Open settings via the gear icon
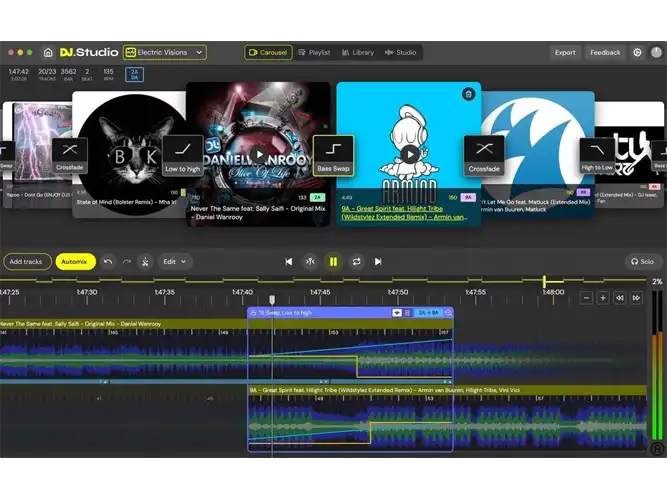The height and width of the screenshot is (500, 667). coord(637,52)
